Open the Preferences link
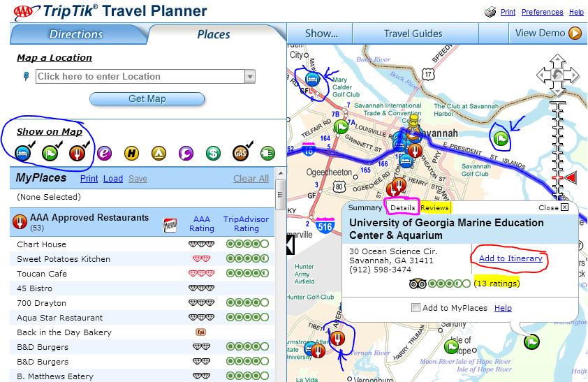Image resolution: width=588 pixels, height=382 pixels. (x=542, y=12)
